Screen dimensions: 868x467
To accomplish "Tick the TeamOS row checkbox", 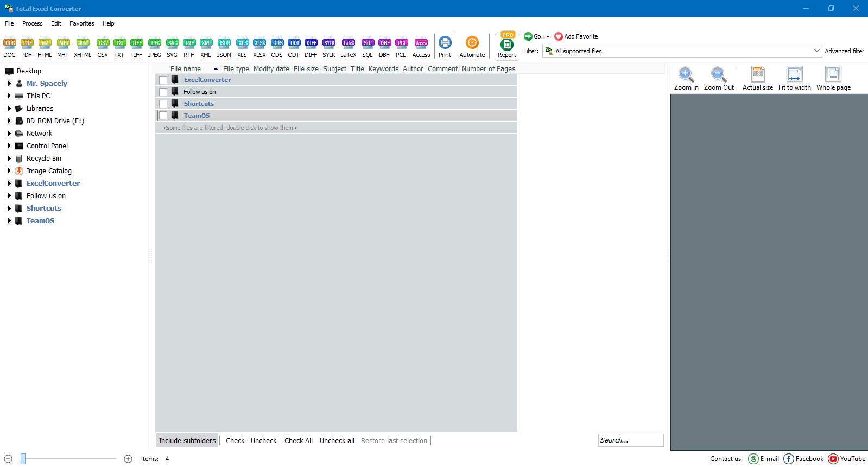I will coord(163,116).
